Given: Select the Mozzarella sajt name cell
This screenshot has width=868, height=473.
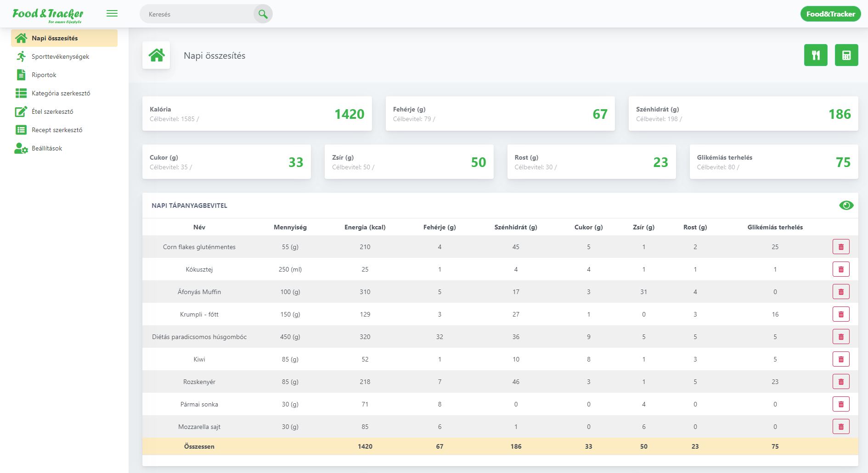Looking at the screenshot, I should (x=199, y=427).
